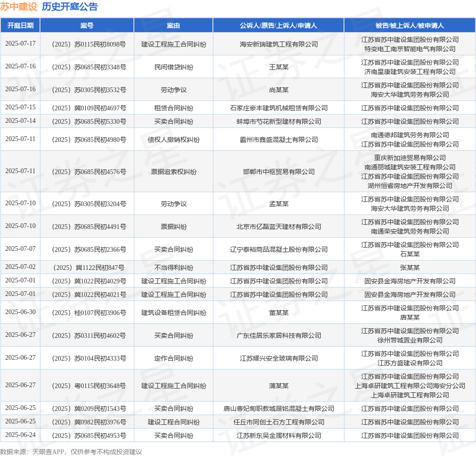Click plaintiff 蚌埠市芍花新型建材有限公司
The height and width of the screenshot is (456, 476).
[x=279, y=121]
